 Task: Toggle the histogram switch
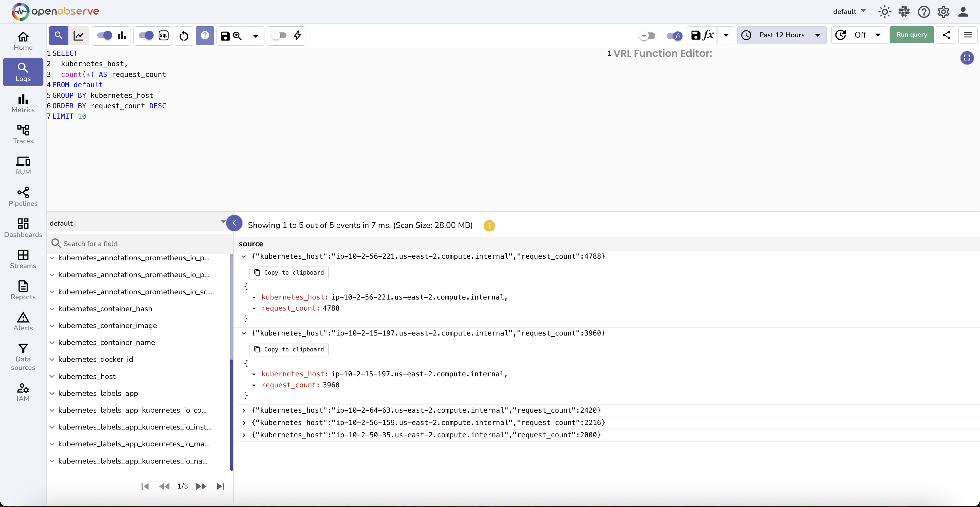(105, 36)
